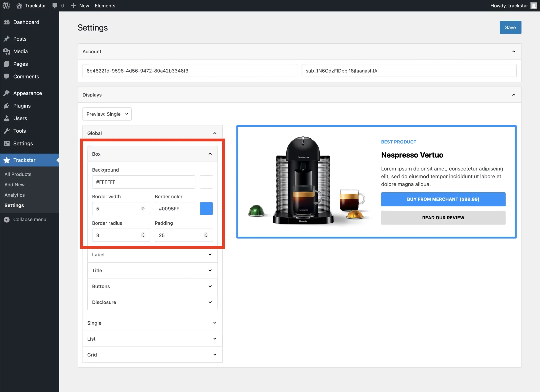The image size is (540, 392).
Task: Click the subscription field sub_1N6OdzFIDbbi18jfaagashfA
Action: tap(409, 71)
